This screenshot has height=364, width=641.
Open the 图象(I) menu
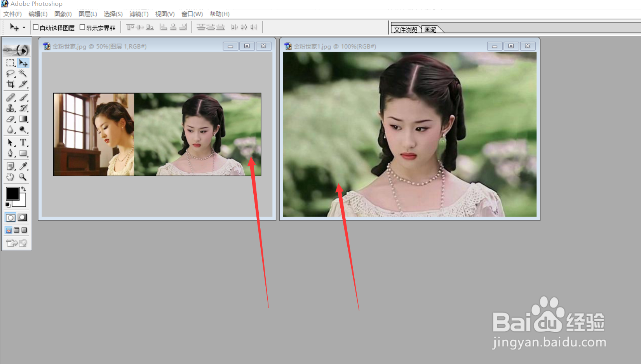point(63,14)
